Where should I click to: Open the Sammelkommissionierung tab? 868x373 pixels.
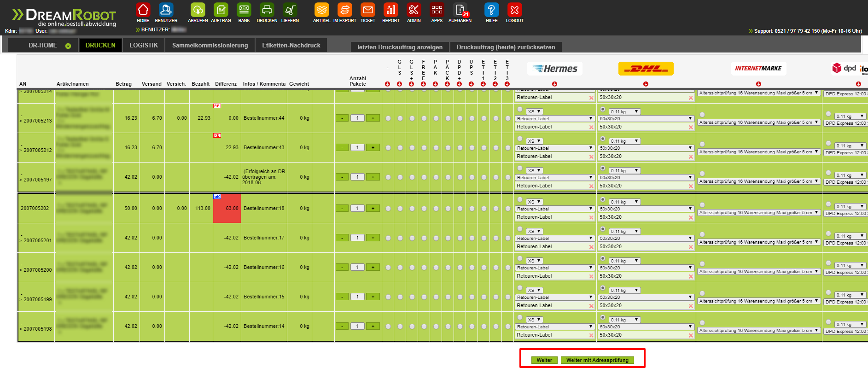tap(210, 45)
